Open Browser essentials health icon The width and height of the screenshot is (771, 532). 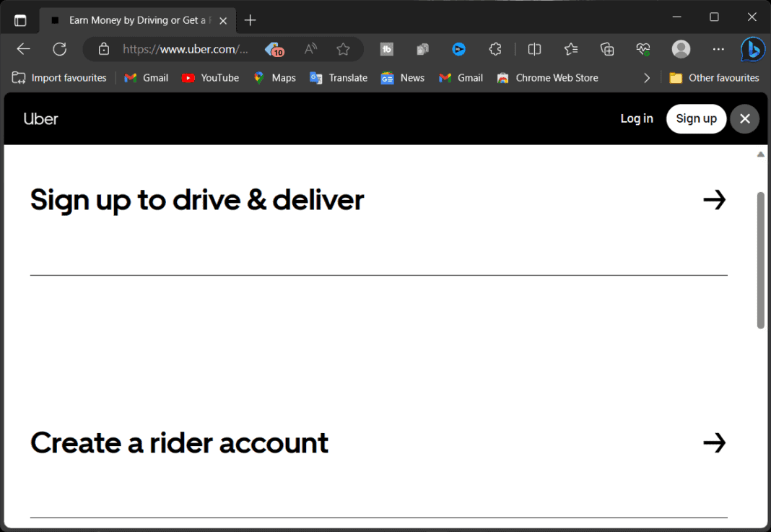(x=642, y=49)
